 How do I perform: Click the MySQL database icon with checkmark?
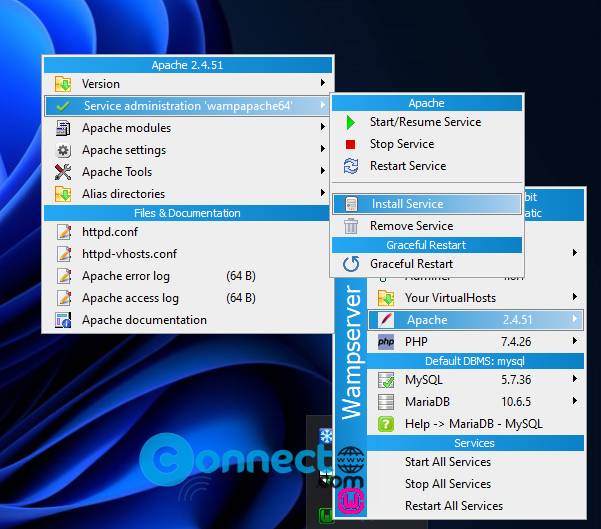pyautogui.click(x=386, y=380)
